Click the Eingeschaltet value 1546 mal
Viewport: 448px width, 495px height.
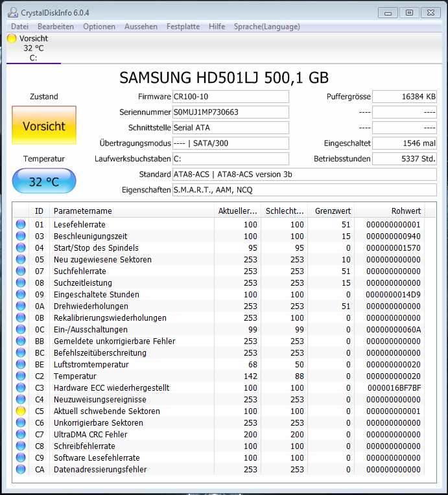405,143
